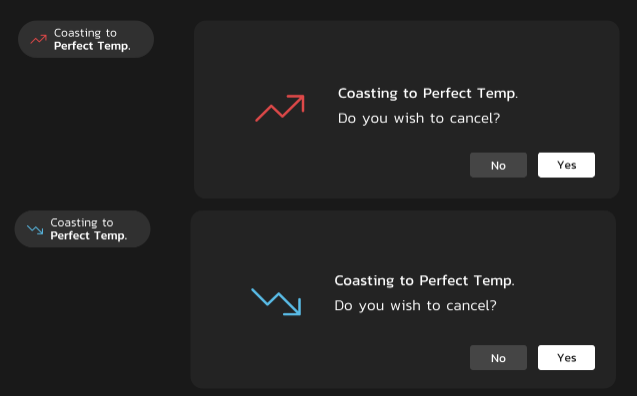This screenshot has height=396, width=637.
Task: Click 'Do you wish to cancel?' in upper dialog
Action: [x=419, y=119]
